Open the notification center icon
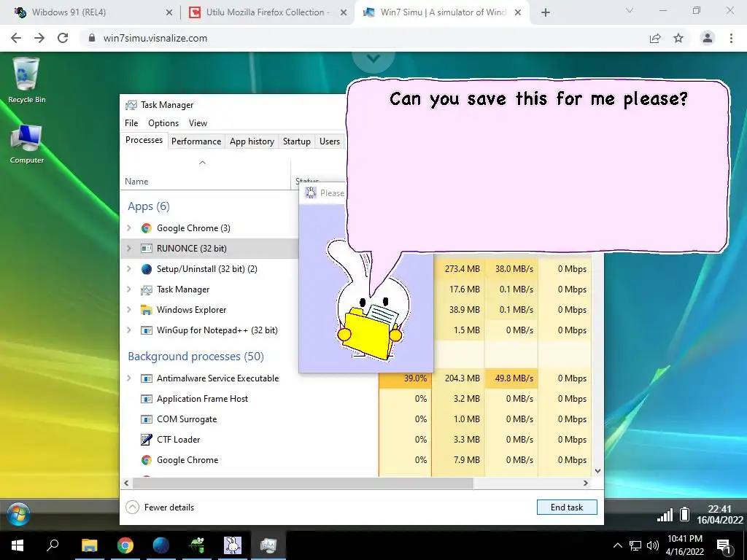Image resolution: width=747 pixels, height=560 pixels. (x=724, y=547)
